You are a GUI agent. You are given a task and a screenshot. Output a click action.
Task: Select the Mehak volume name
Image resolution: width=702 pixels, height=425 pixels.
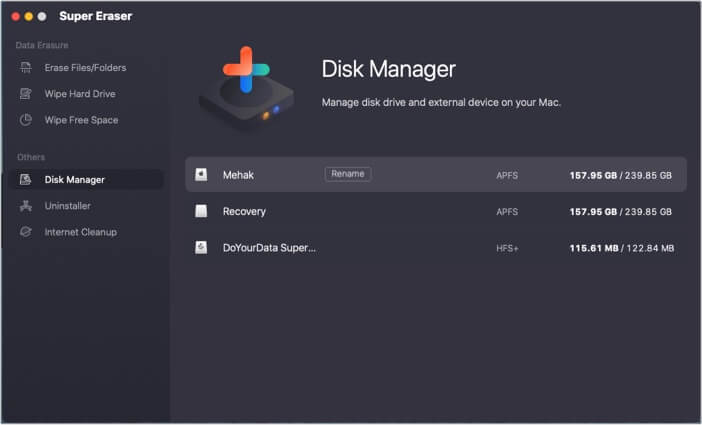[238, 175]
